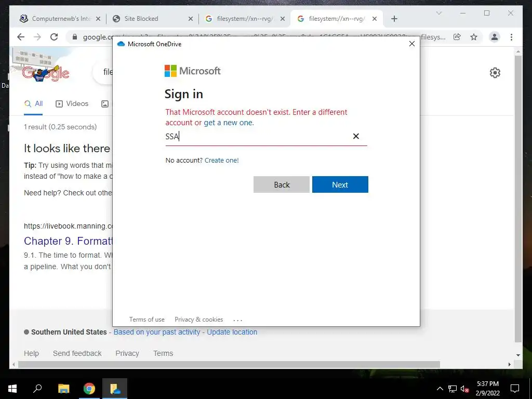Close the Site Blocked tab
Screen dimensions: 532x399
[x=191, y=19]
